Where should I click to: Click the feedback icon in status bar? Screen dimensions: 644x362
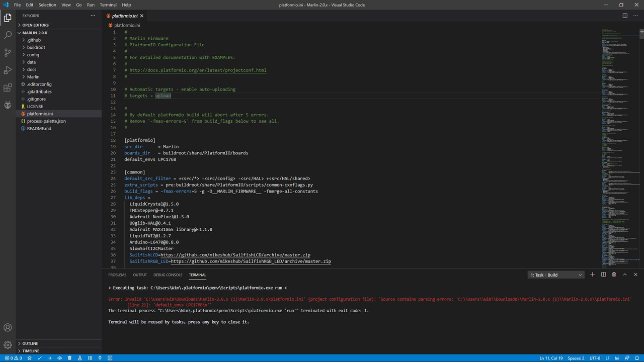tap(627, 358)
